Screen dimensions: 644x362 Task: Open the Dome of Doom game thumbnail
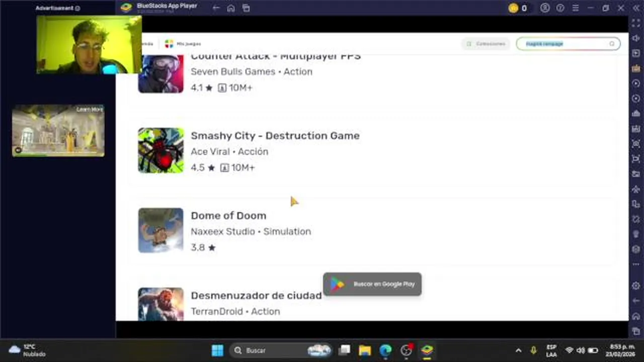[161, 230]
